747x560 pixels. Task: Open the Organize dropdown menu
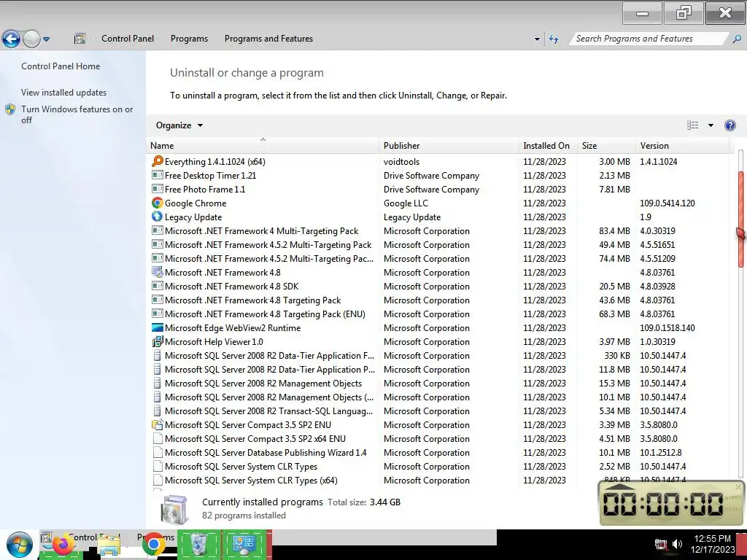click(x=179, y=125)
